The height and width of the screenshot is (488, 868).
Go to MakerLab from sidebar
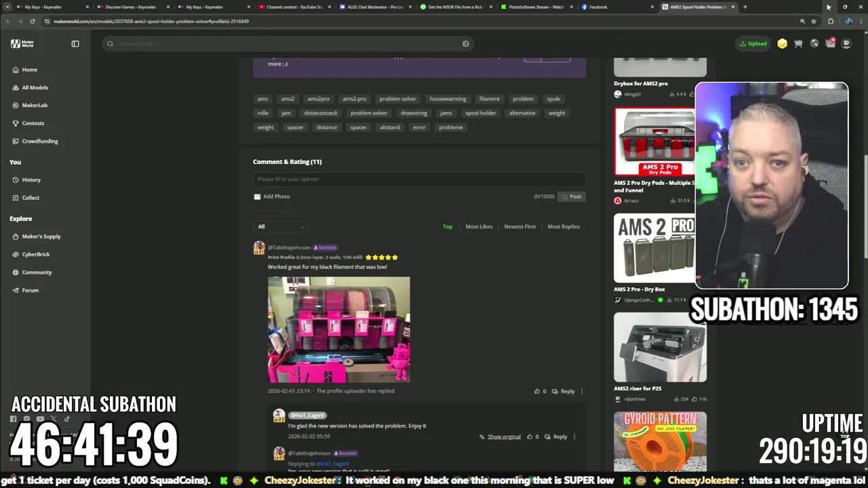pos(29,105)
